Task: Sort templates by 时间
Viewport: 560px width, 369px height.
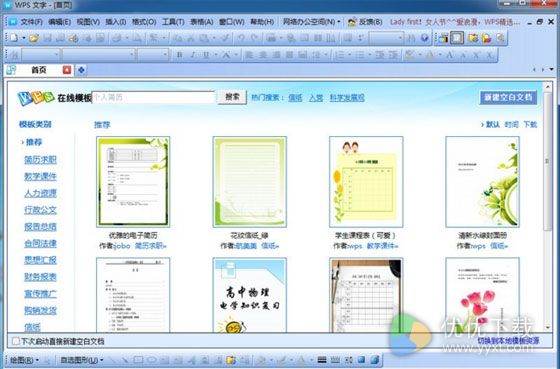Action: [x=511, y=124]
